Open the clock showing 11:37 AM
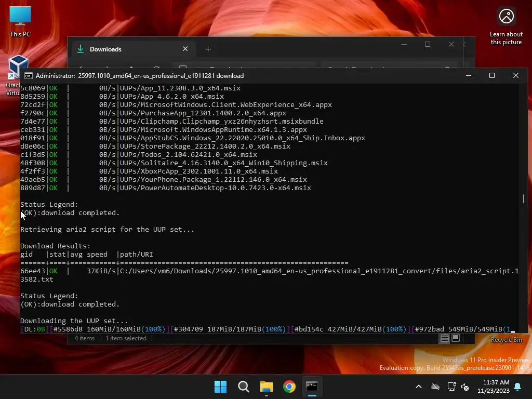 point(494,387)
